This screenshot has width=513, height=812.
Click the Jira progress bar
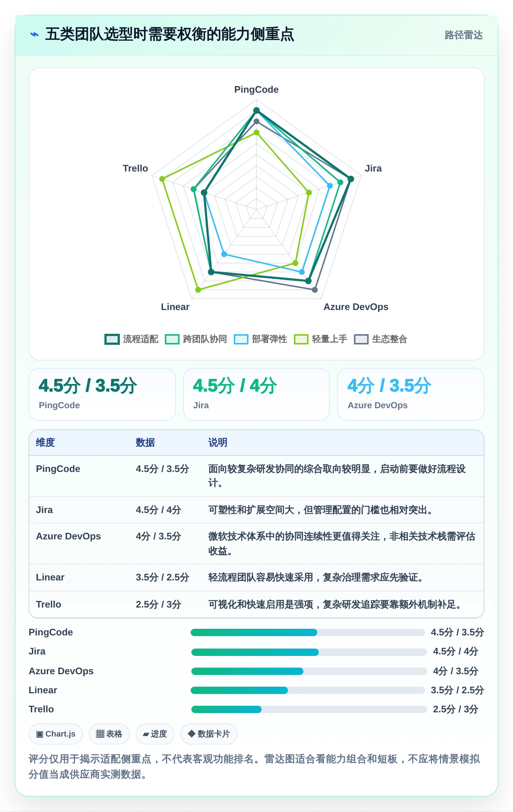tap(309, 652)
